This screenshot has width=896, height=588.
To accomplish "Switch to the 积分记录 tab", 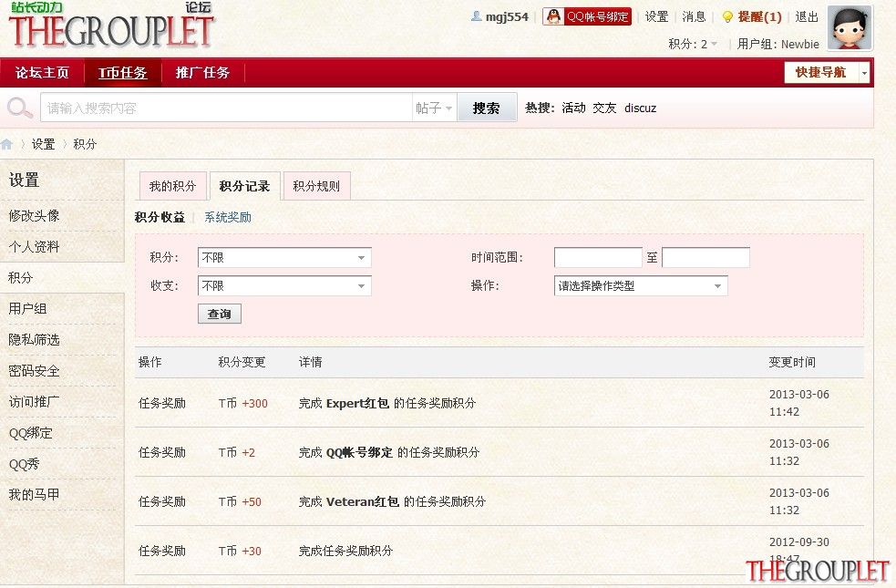I will pos(244,186).
